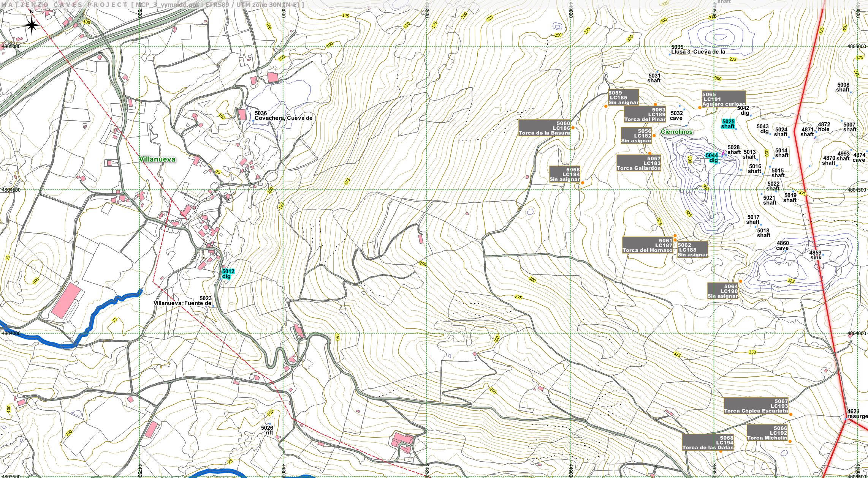Select the 5026 rift label

pyautogui.click(x=267, y=430)
